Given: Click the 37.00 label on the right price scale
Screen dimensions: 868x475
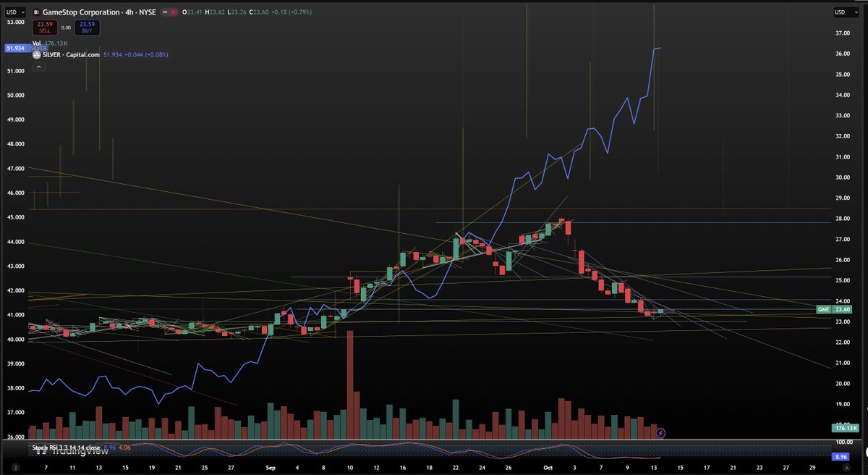Looking at the screenshot, I should pos(842,33).
